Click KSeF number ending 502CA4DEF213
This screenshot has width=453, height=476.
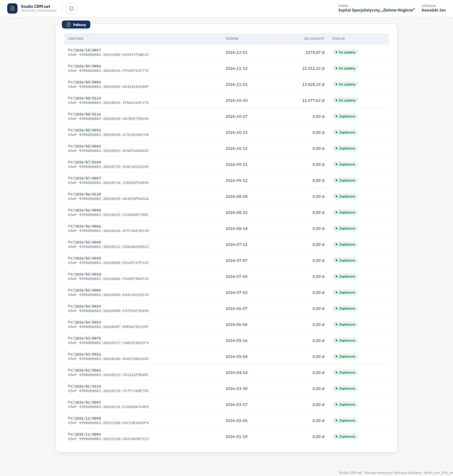pyautogui.click(x=108, y=439)
